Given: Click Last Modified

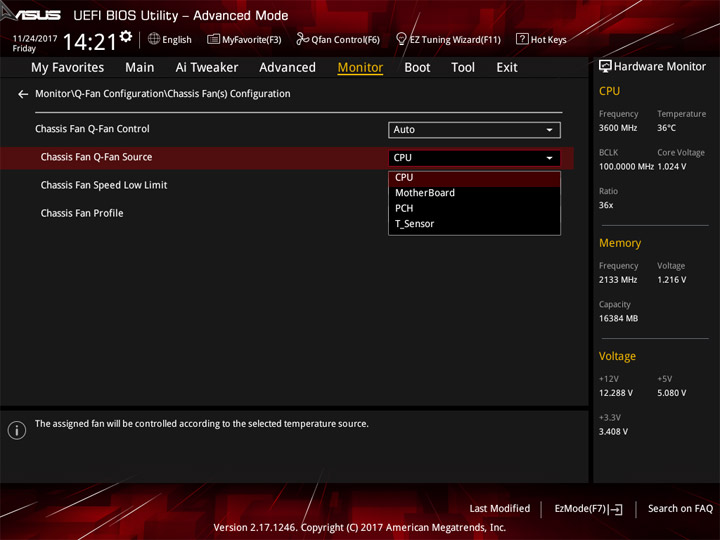Looking at the screenshot, I should click(500, 509).
